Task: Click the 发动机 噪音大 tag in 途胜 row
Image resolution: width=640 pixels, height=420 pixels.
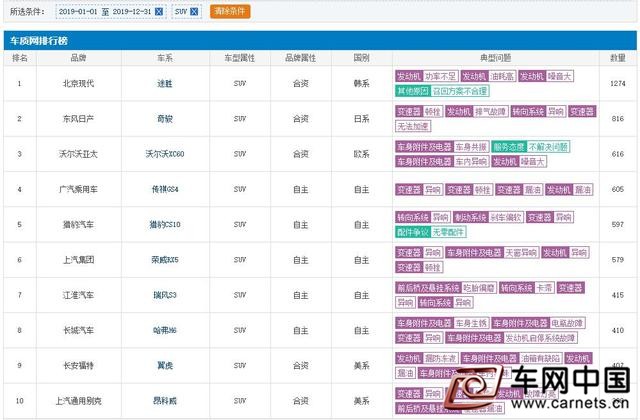Action: 546,76
